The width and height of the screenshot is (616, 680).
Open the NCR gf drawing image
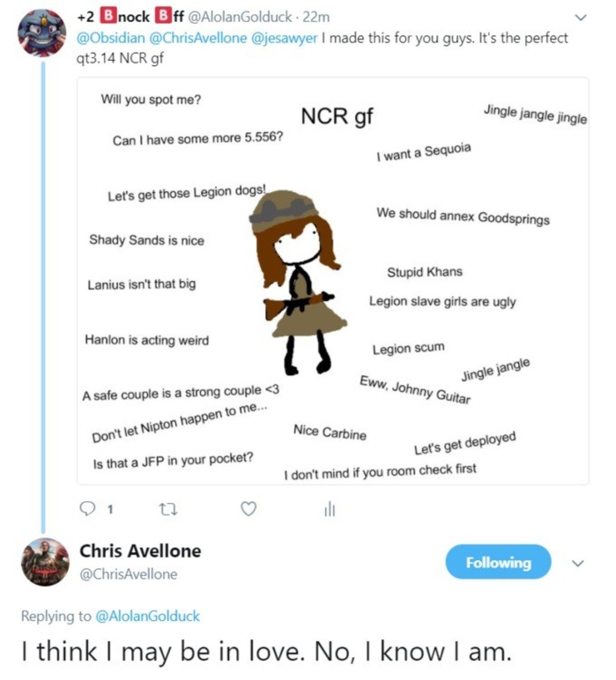pos(333,281)
